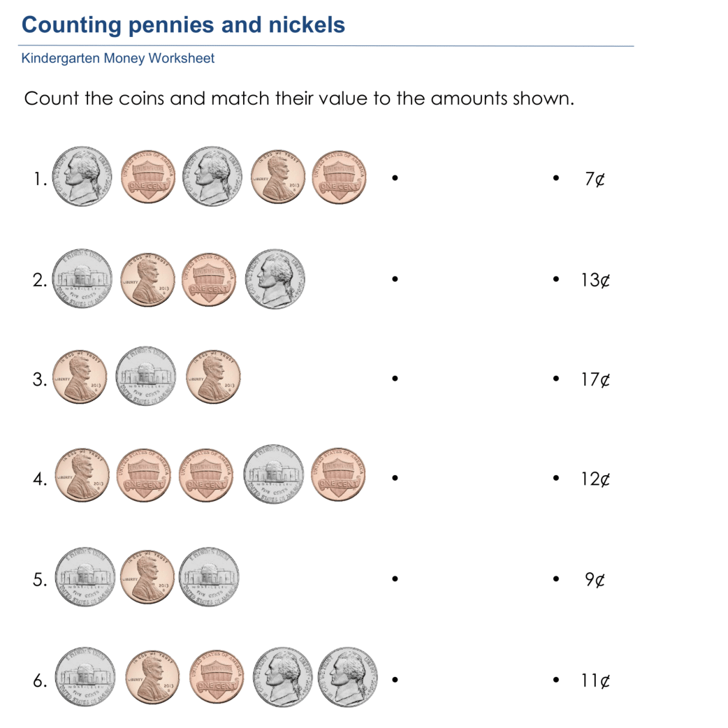Click the Lincoln-head penny in row 1
This screenshot has width=728, height=728.
277,177
